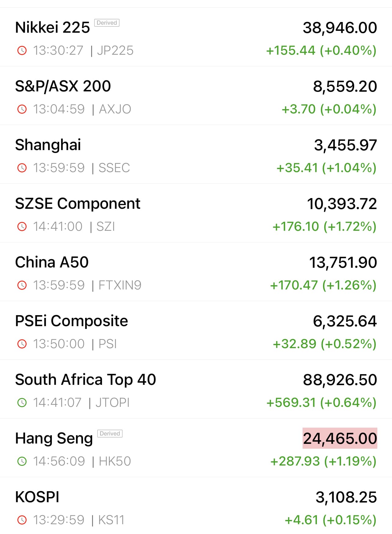Screen dimensions: 392x534
Task: Tap the red clock icon for KOSPI
Action: 22,520
